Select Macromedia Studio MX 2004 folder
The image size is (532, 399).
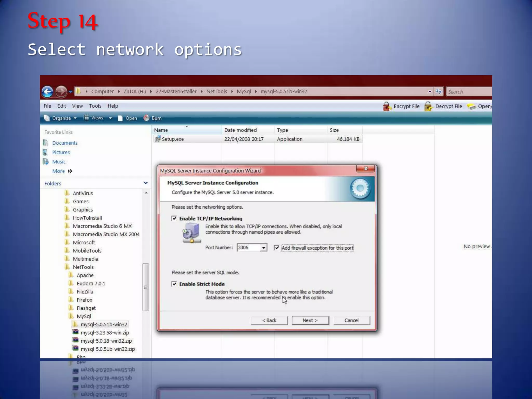(x=106, y=234)
